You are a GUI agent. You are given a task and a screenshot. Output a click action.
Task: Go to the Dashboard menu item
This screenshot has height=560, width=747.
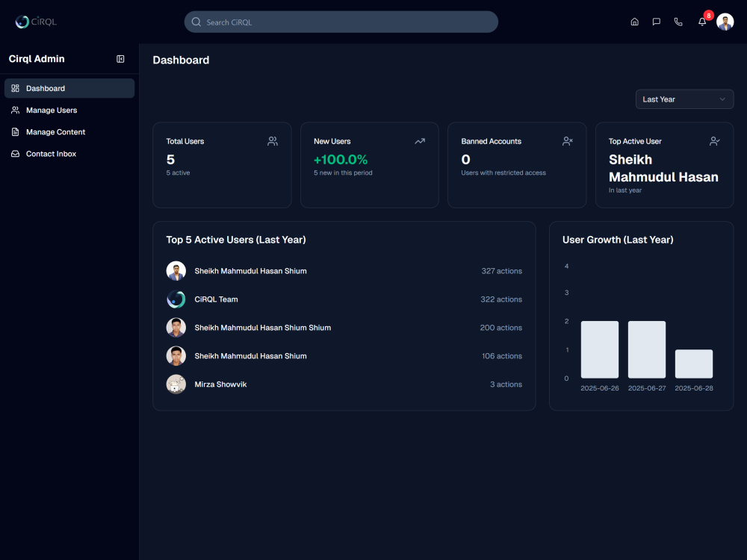click(x=69, y=88)
